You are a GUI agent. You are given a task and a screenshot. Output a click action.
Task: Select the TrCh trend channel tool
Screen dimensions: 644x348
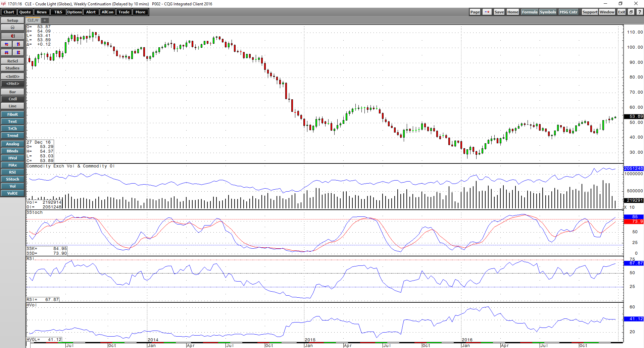pyautogui.click(x=12, y=129)
